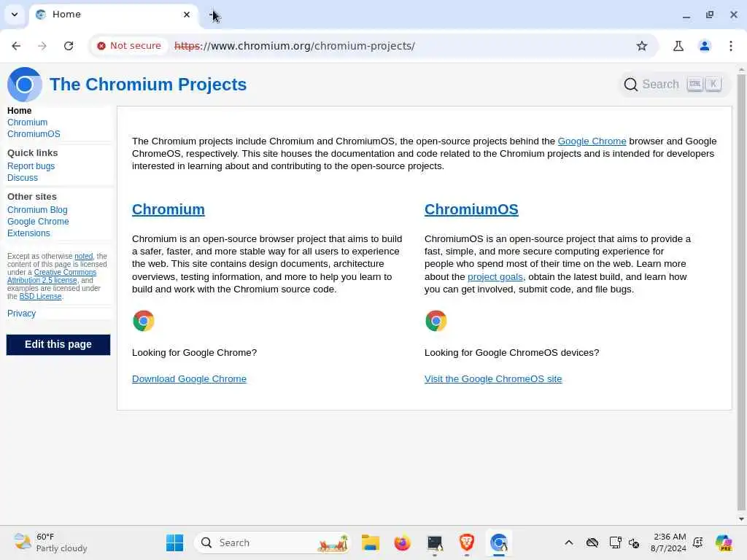Viewport: 747px width, 560px height.
Task: Click the Chromium logo in page header
Action: [25, 85]
